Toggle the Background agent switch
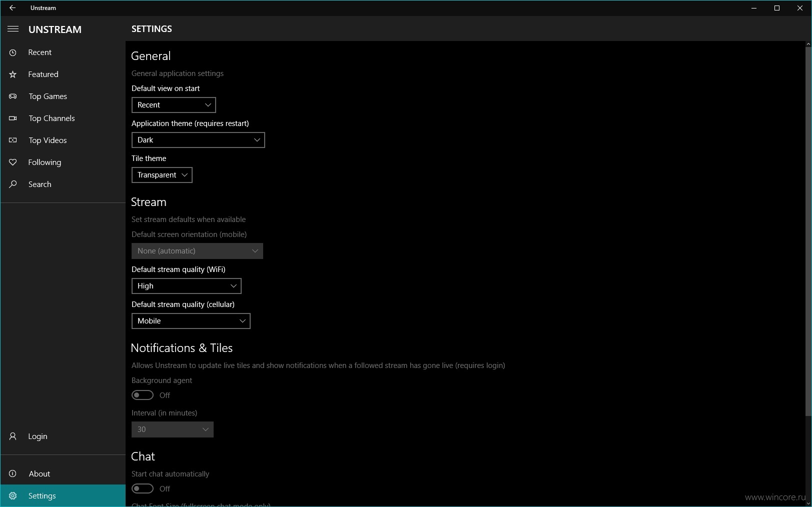 [x=143, y=395]
